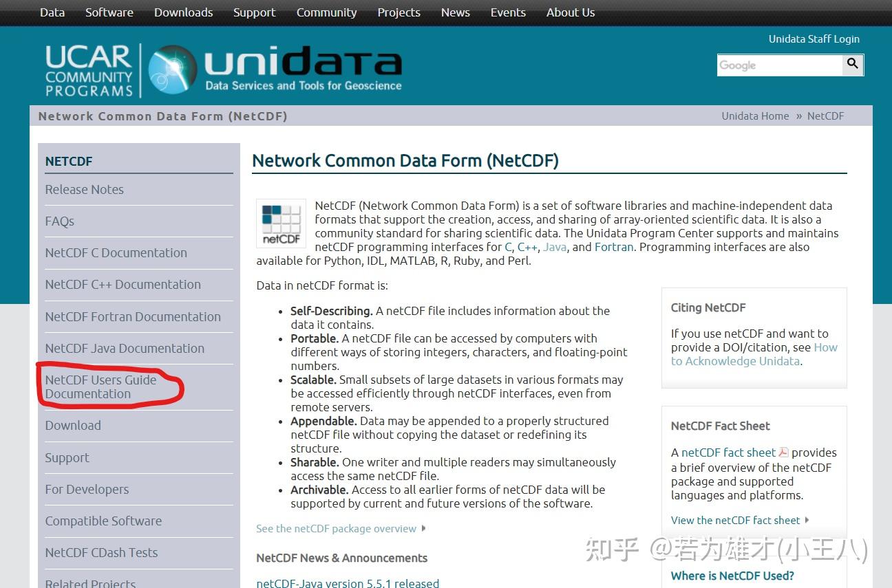The height and width of the screenshot is (588, 892).
Task: Open the News menu
Action: [x=455, y=12]
